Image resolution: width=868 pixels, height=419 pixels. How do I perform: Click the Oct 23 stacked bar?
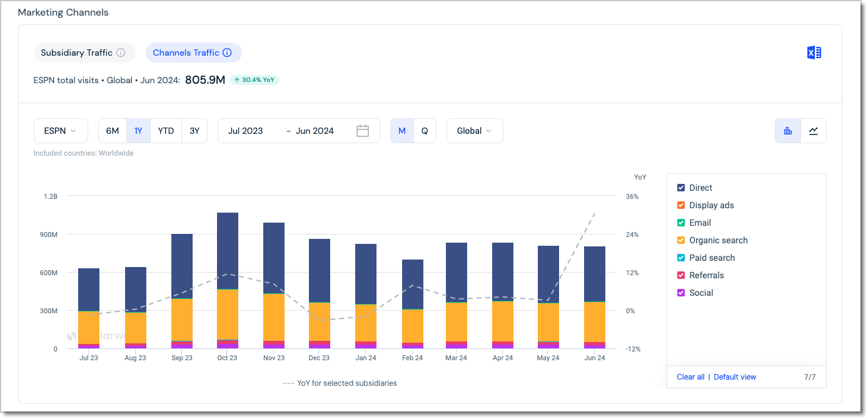tap(228, 281)
